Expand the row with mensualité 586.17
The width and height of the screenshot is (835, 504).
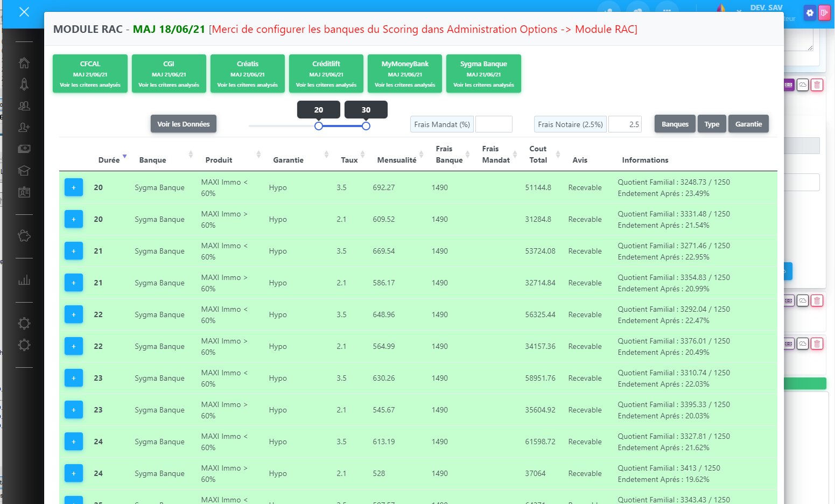point(74,283)
